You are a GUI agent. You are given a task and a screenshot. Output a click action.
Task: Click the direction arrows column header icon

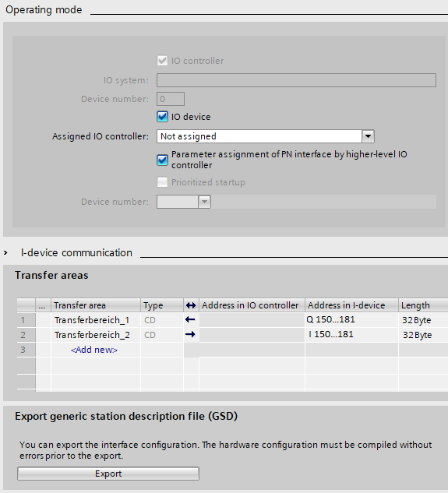(191, 305)
